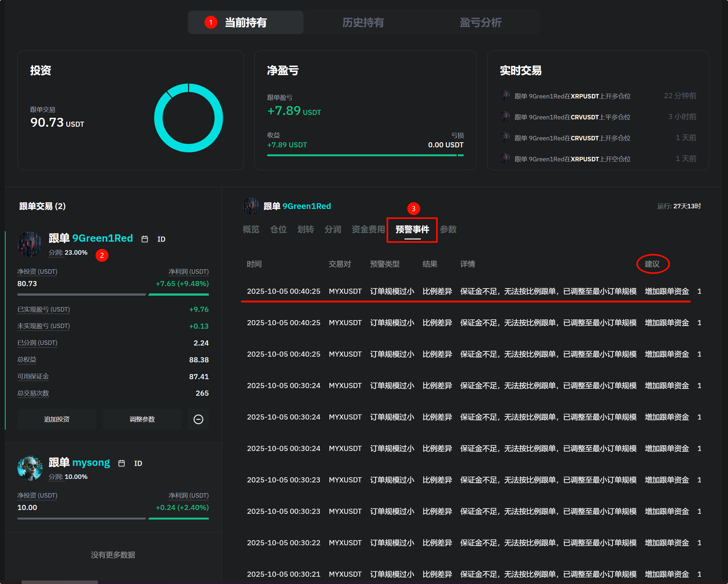Open 9Green1Red trader name link in panel header
728x584 pixels.
tap(306, 206)
